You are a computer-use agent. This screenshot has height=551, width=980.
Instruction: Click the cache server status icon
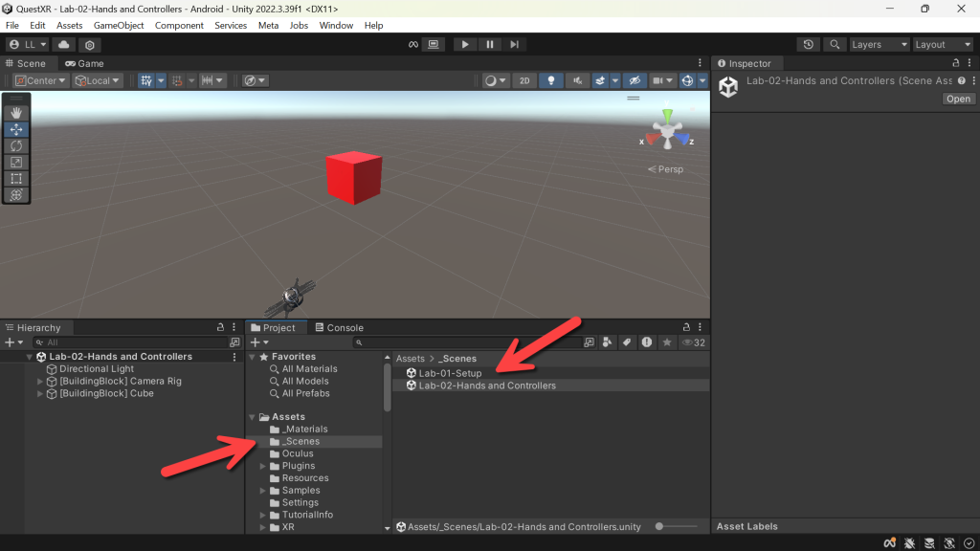929,543
